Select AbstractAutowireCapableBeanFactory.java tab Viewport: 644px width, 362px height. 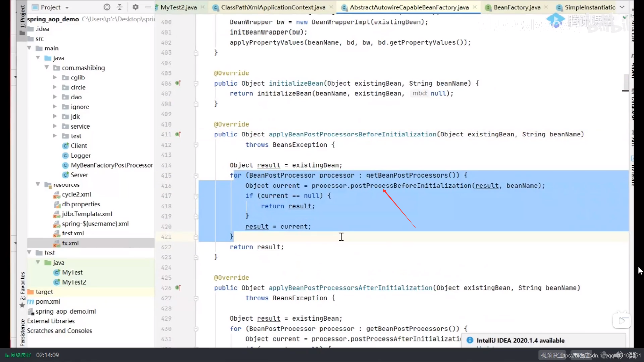click(x=409, y=7)
